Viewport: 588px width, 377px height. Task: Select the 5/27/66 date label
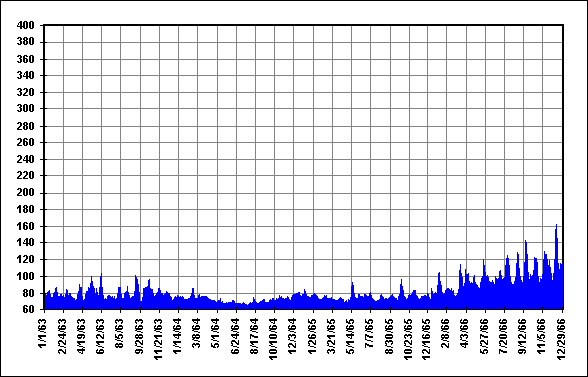(x=484, y=336)
